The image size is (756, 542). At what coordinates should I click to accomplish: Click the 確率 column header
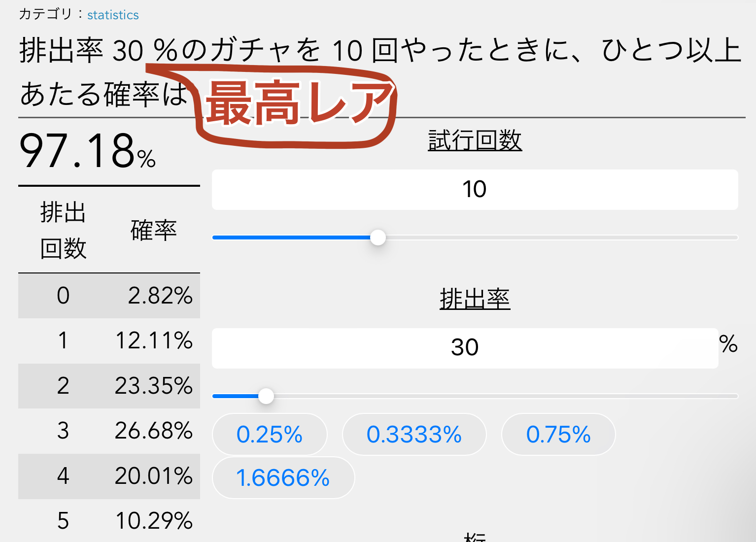coord(154,230)
